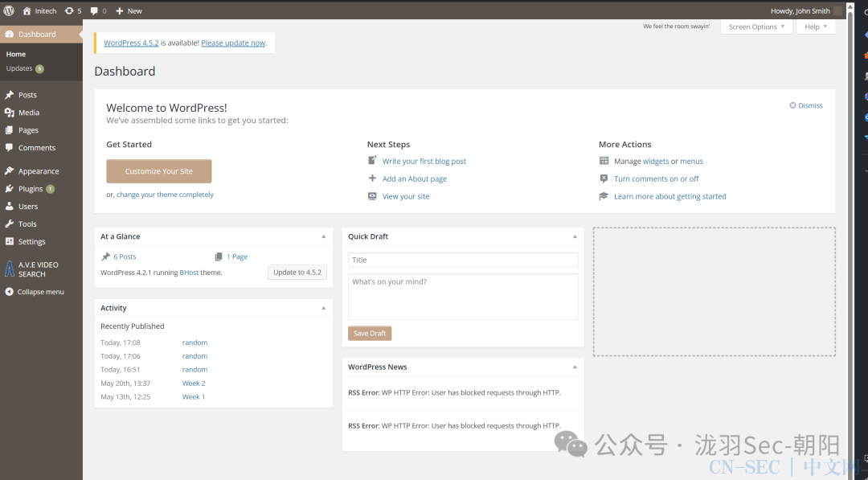Open the Plugins menu label
Viewport: 868px width, 480px height.
click(31, 189)
